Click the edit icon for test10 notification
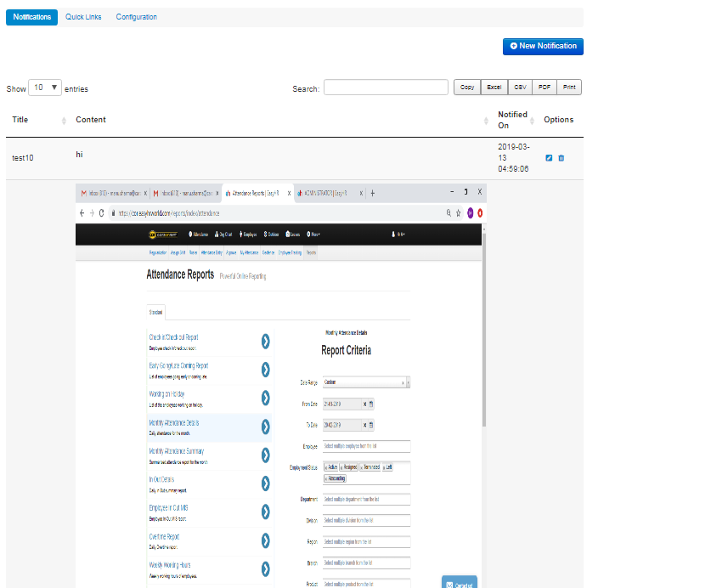The image size is (711, 588). coord(549,157)
